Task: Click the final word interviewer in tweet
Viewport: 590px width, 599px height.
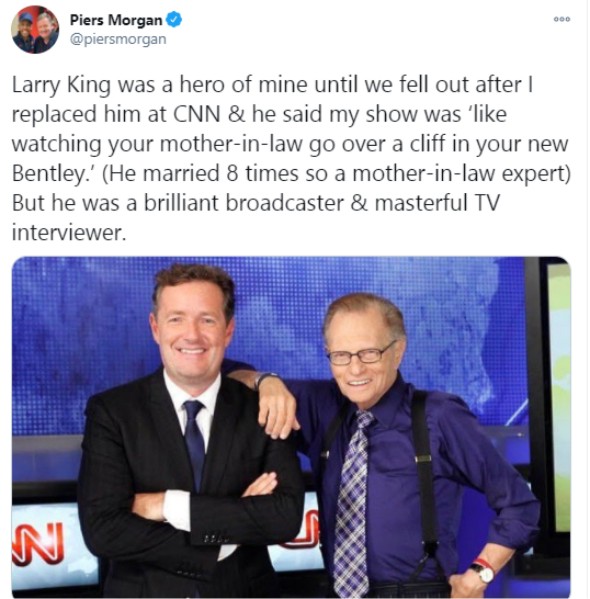Action: [69, 233]
